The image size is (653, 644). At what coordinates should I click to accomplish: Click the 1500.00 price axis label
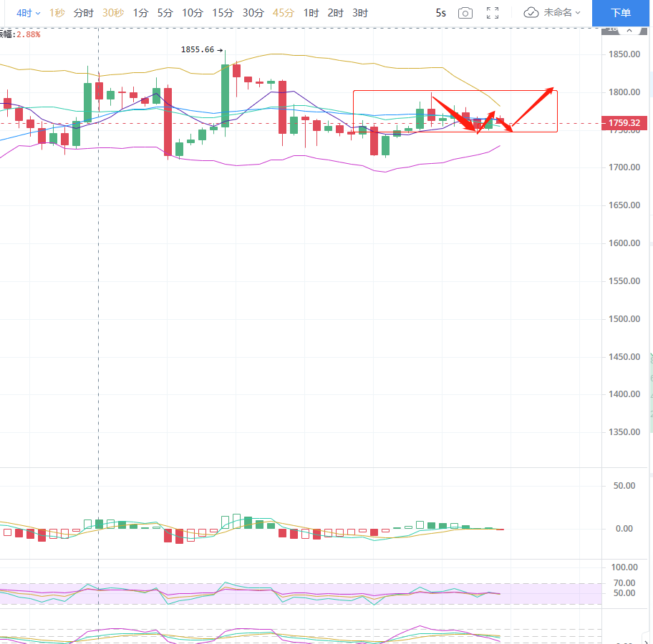624,319
